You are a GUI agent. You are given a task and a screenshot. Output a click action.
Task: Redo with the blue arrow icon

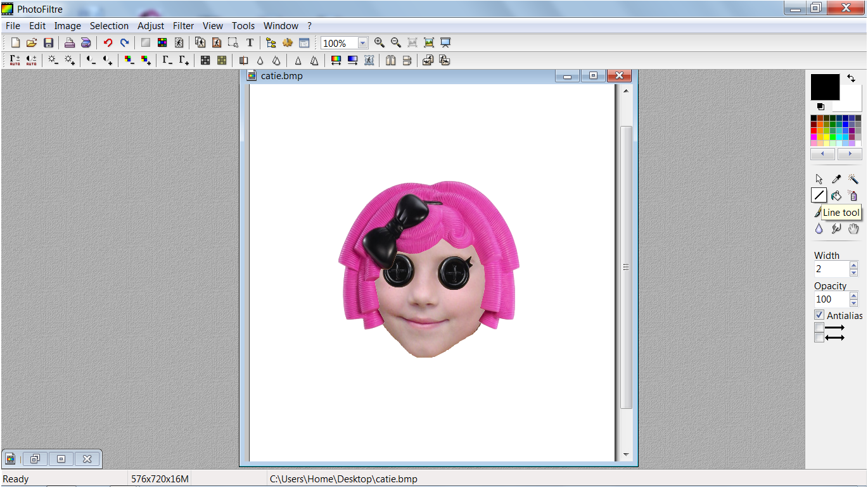[124, 43]
